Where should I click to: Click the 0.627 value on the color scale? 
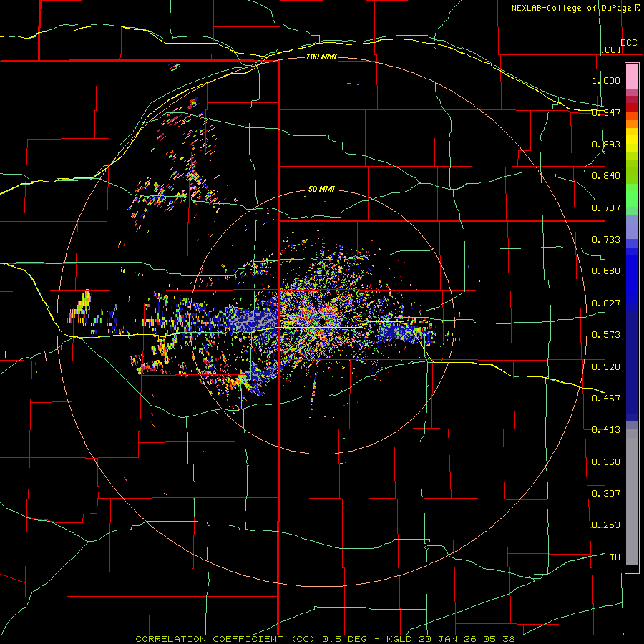(x=606, y=303)
